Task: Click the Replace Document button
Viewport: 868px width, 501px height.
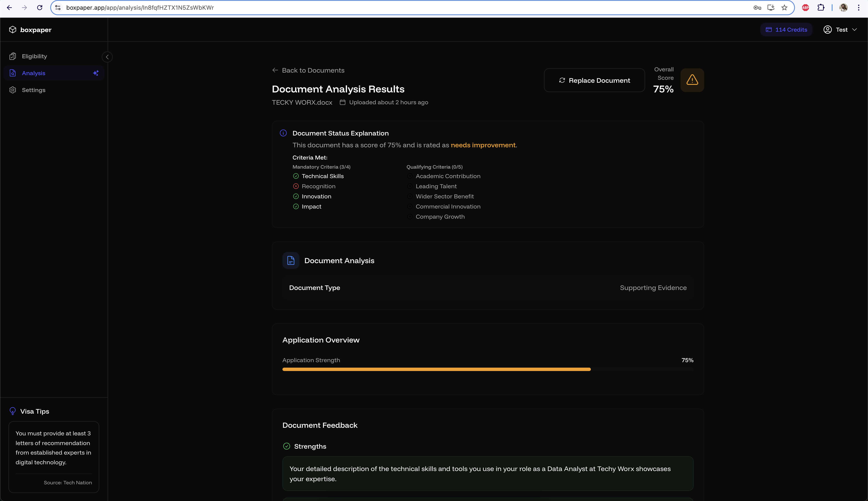Action: tap(594, 80)
